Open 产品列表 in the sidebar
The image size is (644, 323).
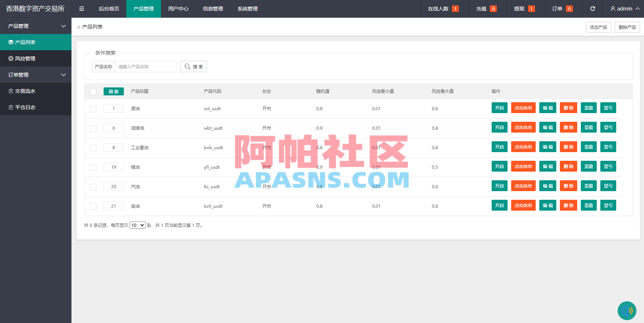(x=36, y=42)
